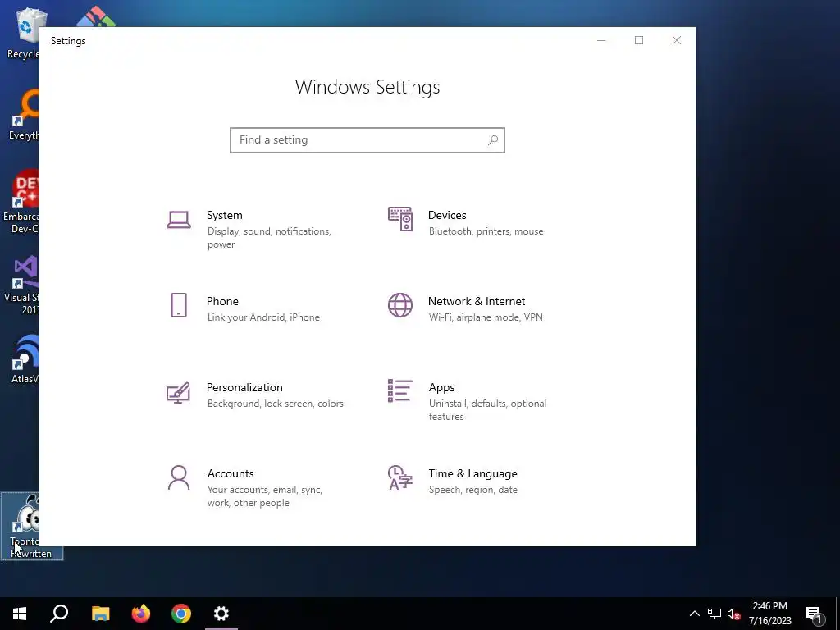Open the Devices settings title
Image resolution: width=840 pixels, height=630 pixels.
click(447, 215)
